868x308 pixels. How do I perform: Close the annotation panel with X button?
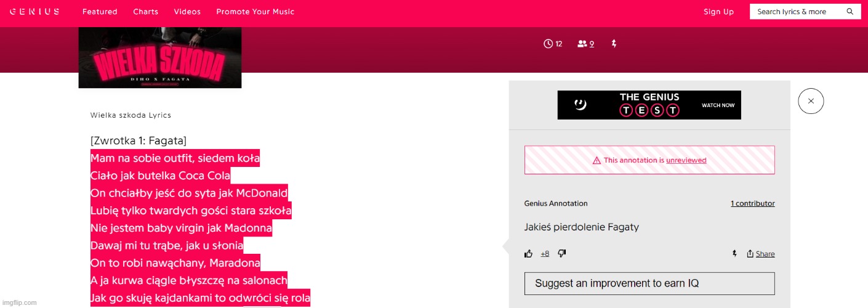[x=811, y=101]
